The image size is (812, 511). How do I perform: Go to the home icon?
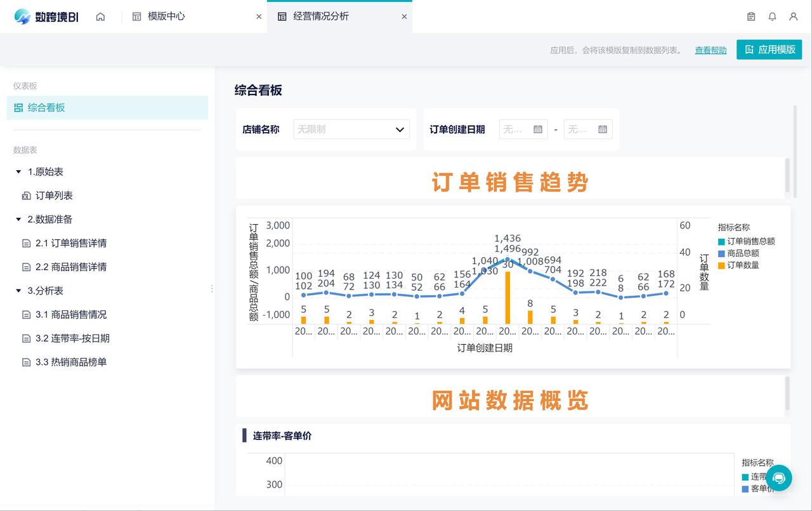100,17
